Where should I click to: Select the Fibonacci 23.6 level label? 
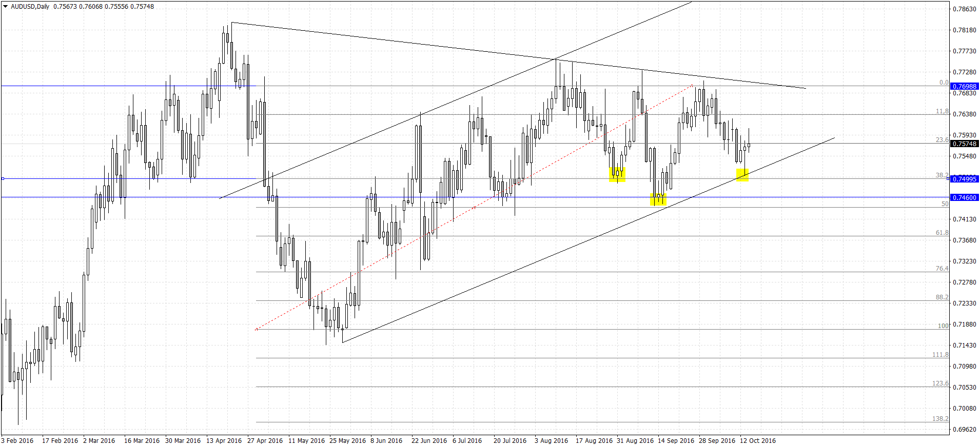pos(942,140)
